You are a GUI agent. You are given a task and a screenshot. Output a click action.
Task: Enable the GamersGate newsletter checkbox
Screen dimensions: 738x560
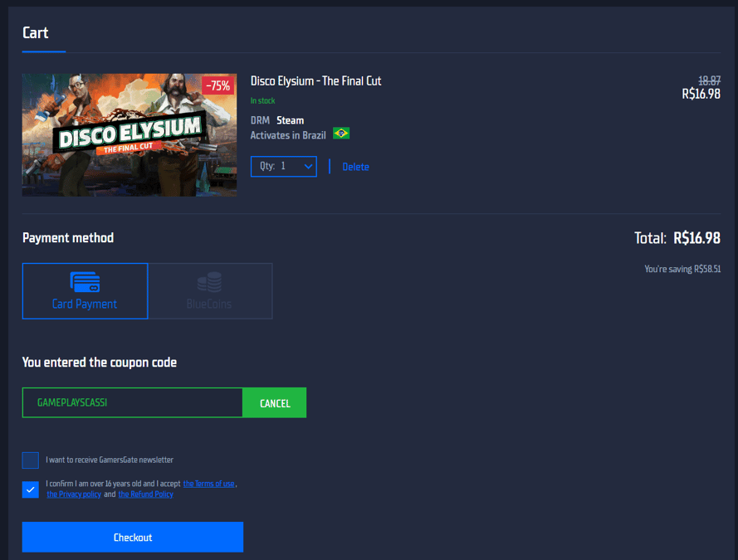click(x=31, y=460)
